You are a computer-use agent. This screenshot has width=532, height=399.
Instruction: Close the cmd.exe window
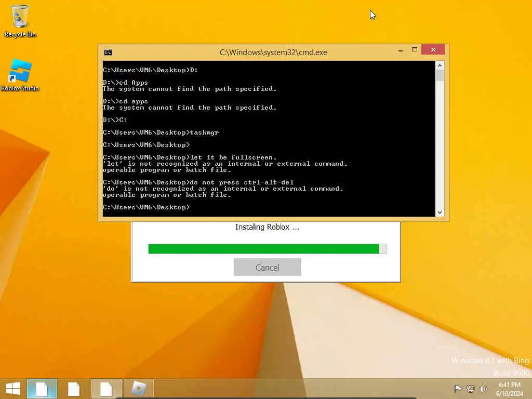(x=433, y=50)
